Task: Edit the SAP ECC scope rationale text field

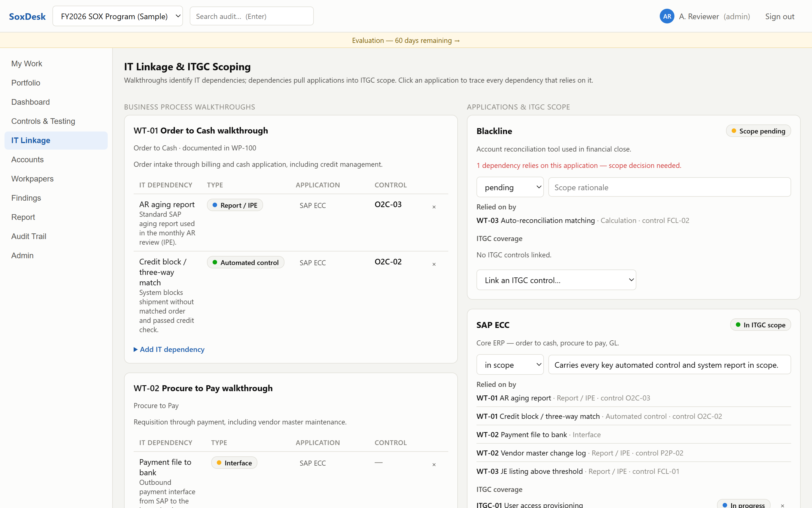Action: coord(669,365)
